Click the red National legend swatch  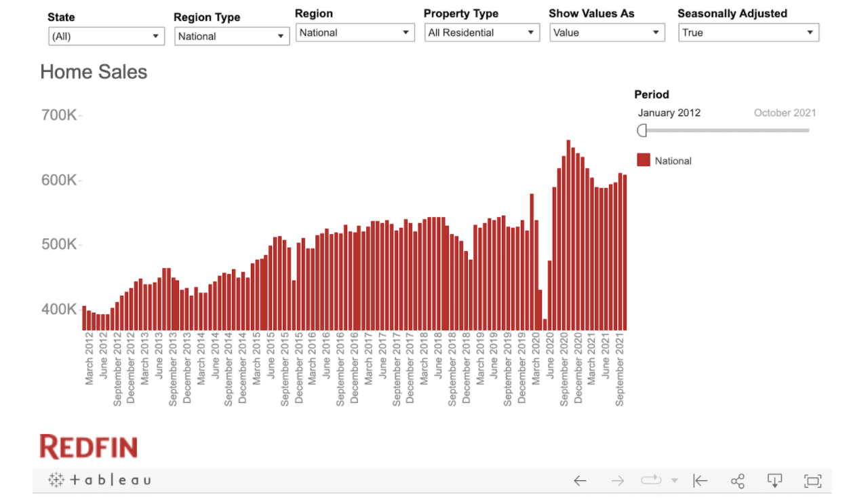(x=644, y=160)
